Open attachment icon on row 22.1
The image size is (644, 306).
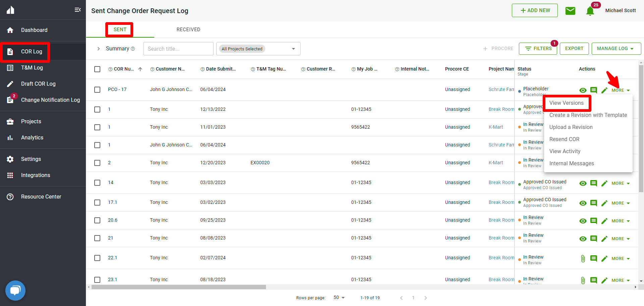tap(583, 259)
